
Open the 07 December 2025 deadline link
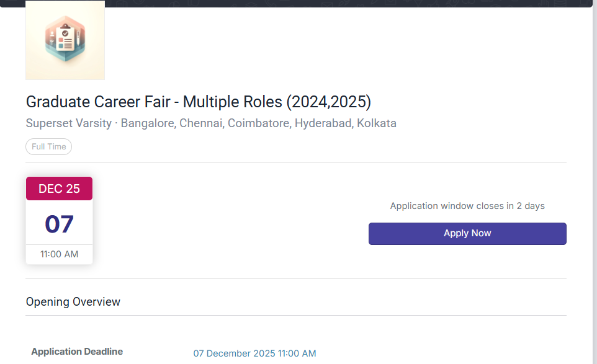point(254,353)
